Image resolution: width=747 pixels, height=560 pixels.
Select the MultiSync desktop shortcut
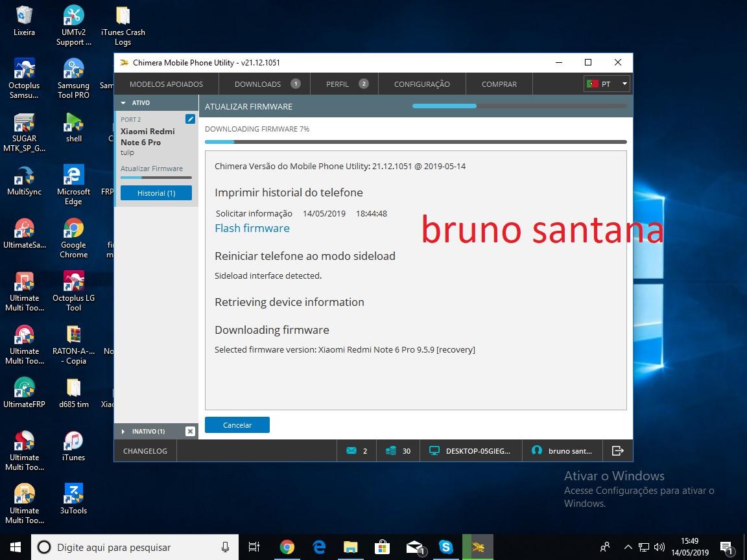click(x=24, y=181)
